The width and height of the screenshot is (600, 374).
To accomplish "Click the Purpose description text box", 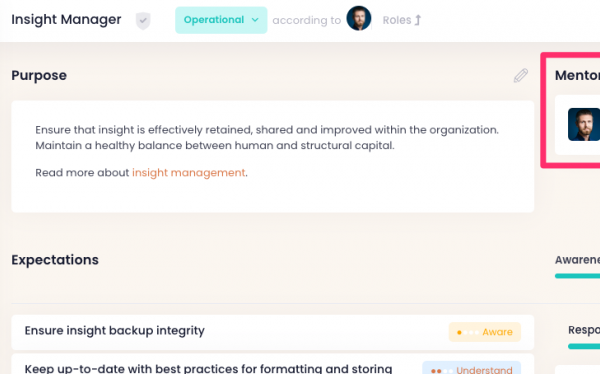I will [272, 156].
